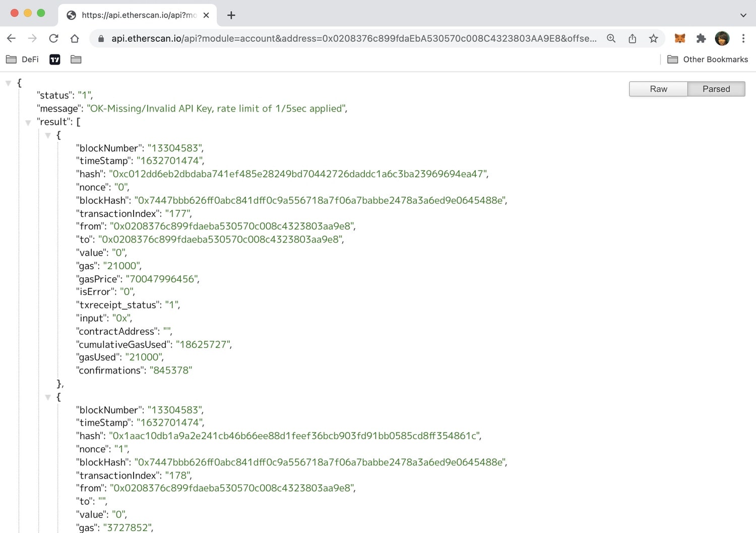The width and height of the screenshot is (756, 533).
Task: Go back to previous page
Action: [12, 38]
